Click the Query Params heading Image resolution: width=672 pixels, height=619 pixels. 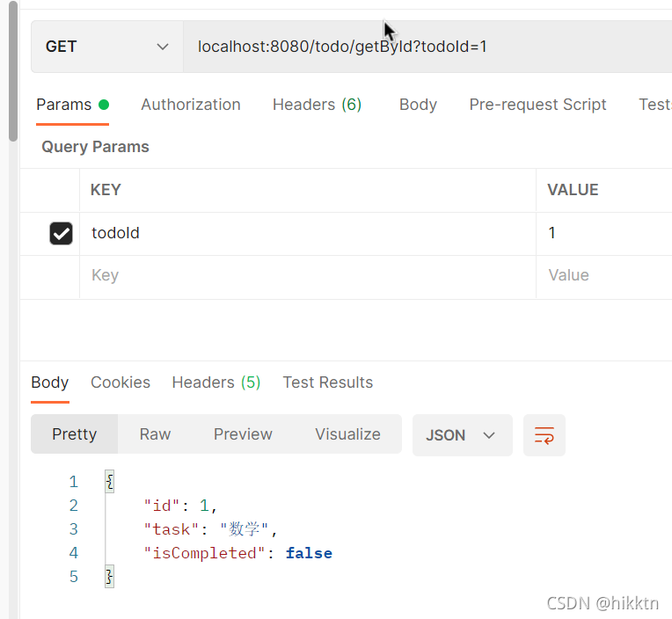[95, 147]
